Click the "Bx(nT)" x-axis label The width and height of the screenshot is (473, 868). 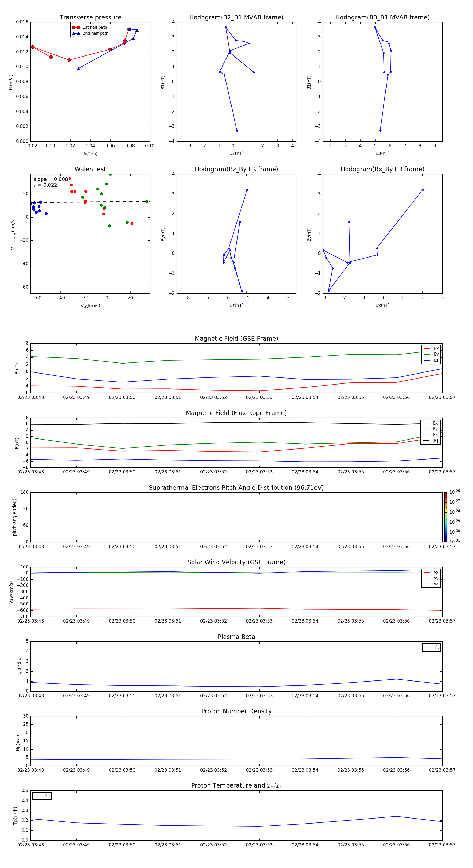382,305
